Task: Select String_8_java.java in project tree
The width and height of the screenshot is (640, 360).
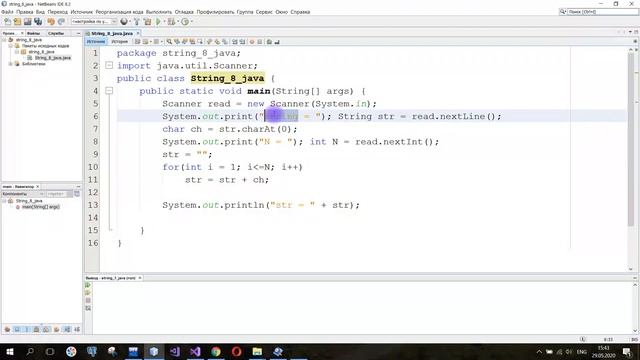Action: (x=53, y=58)
